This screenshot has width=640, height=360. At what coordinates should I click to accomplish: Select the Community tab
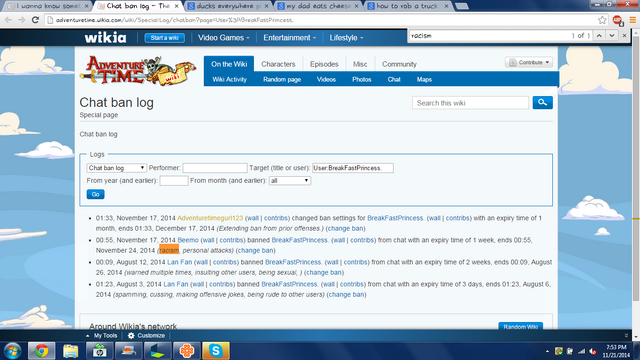click(x=399, y=64)
